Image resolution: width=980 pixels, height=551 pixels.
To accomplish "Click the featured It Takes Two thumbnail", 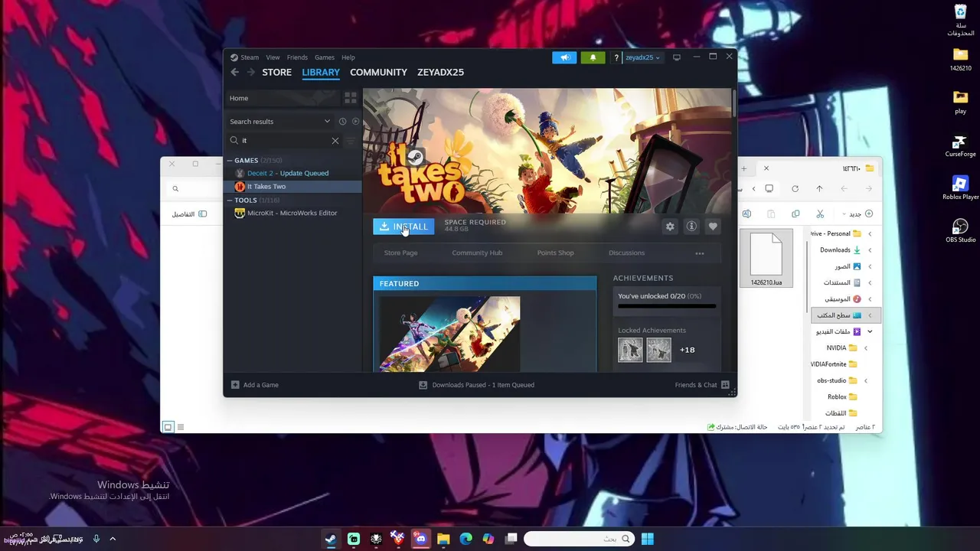I will click(x=450, y=334).
